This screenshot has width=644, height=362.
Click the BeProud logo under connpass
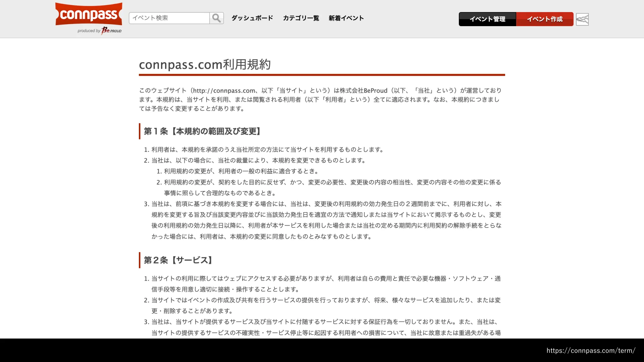(x=112, y=31)
